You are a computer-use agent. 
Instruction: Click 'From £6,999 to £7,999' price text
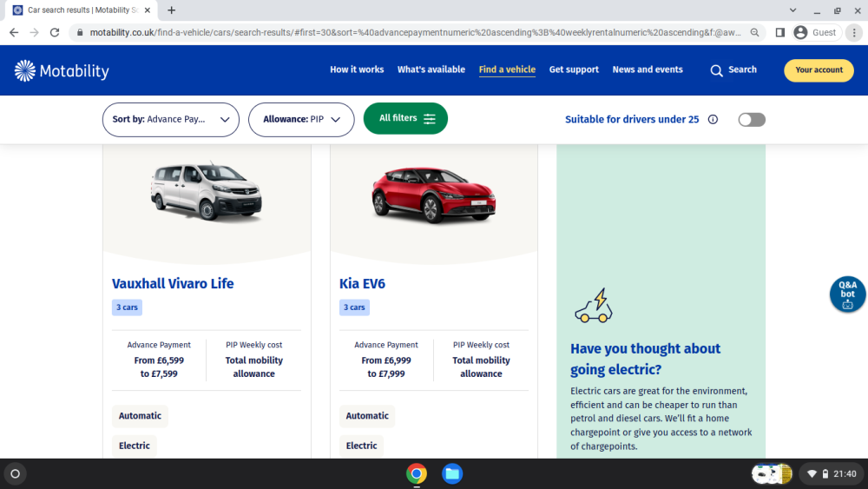point(386,367)
